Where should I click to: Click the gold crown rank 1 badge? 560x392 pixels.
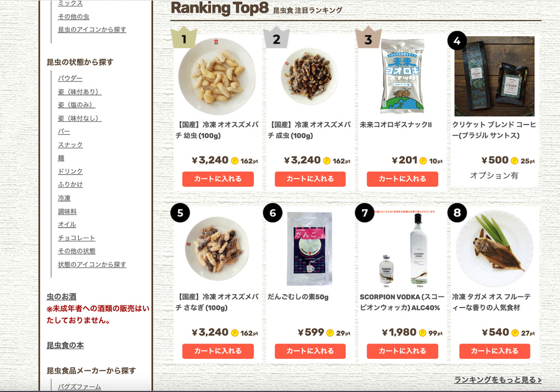click(184, 38)
